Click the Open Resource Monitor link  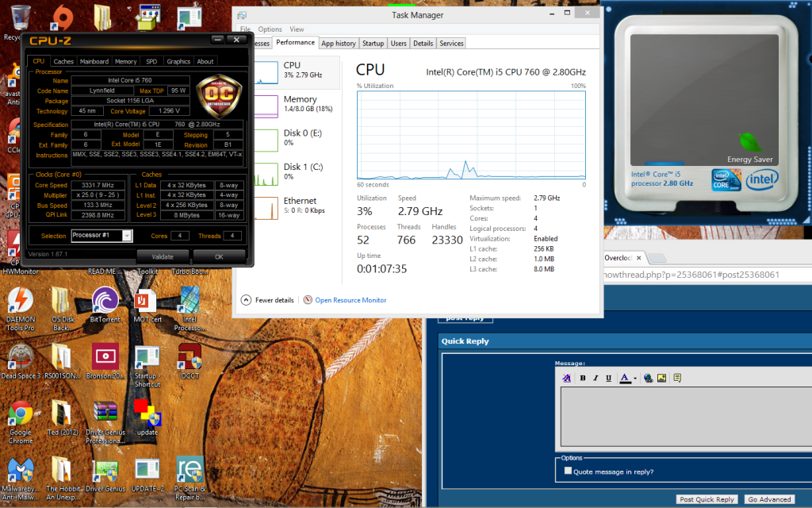click(x=350, y=300)
